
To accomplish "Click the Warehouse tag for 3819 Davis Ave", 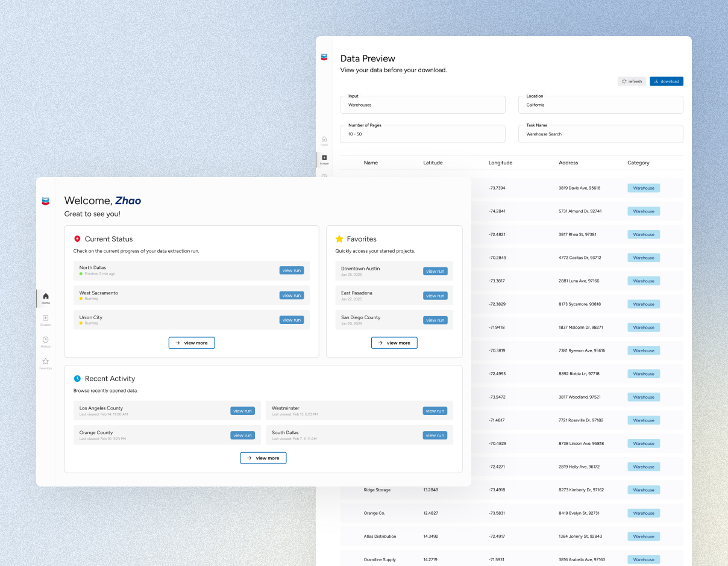I will (x=644, y=188).
